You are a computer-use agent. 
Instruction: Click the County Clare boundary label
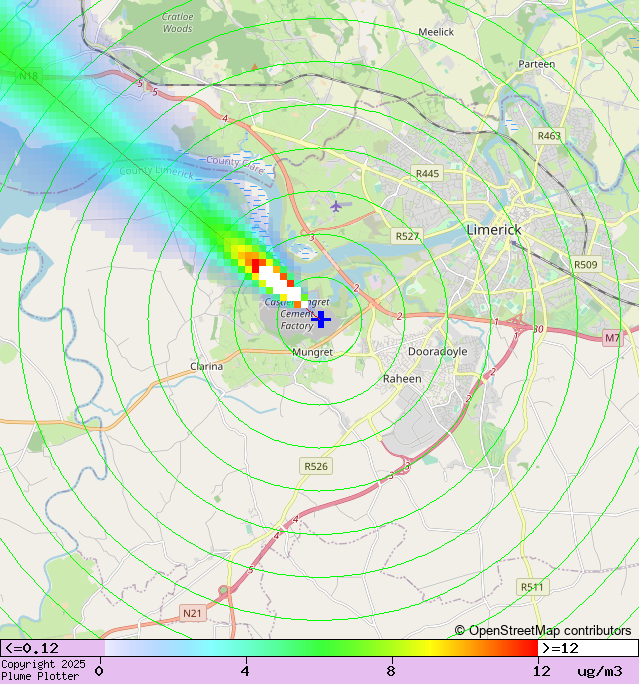(x=235, y=164)
